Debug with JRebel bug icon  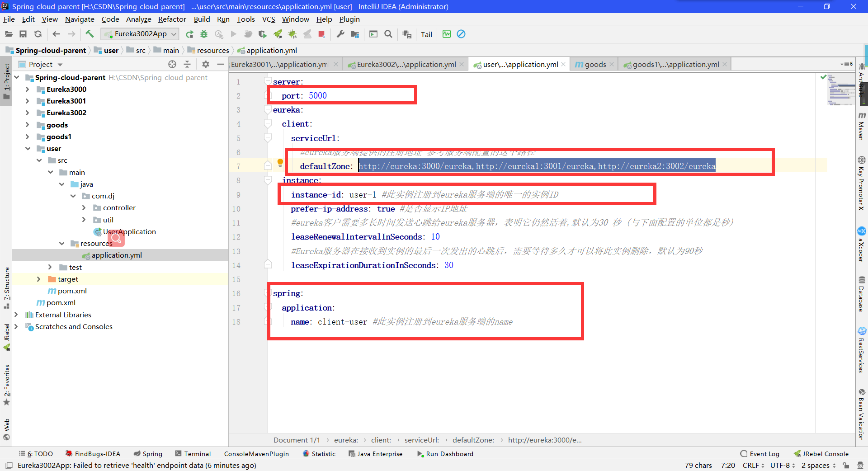point(292,34)
